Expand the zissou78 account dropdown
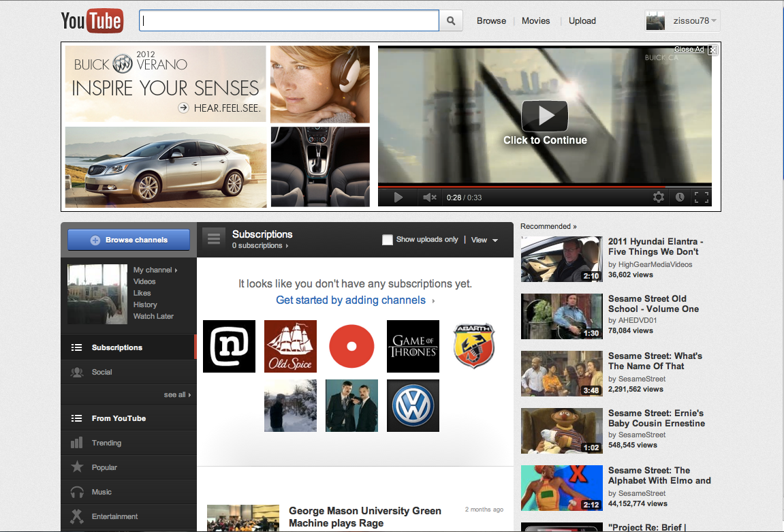784x532 pixels. 695,21
